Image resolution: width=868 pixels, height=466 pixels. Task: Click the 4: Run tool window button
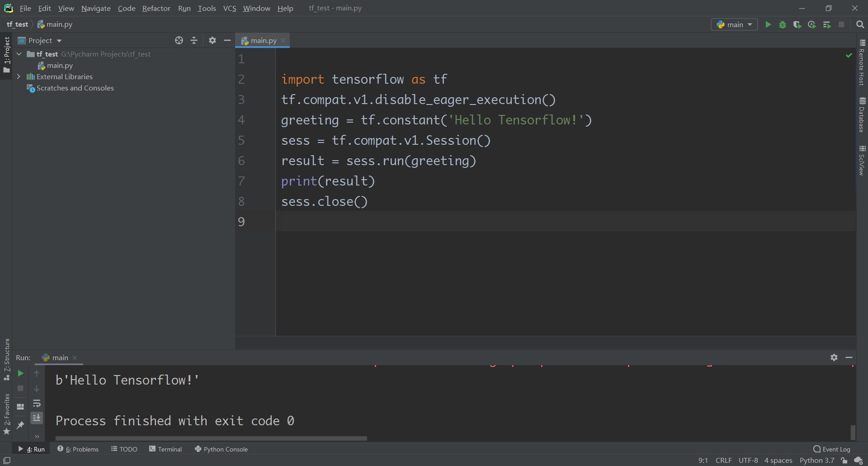[31, 449]
